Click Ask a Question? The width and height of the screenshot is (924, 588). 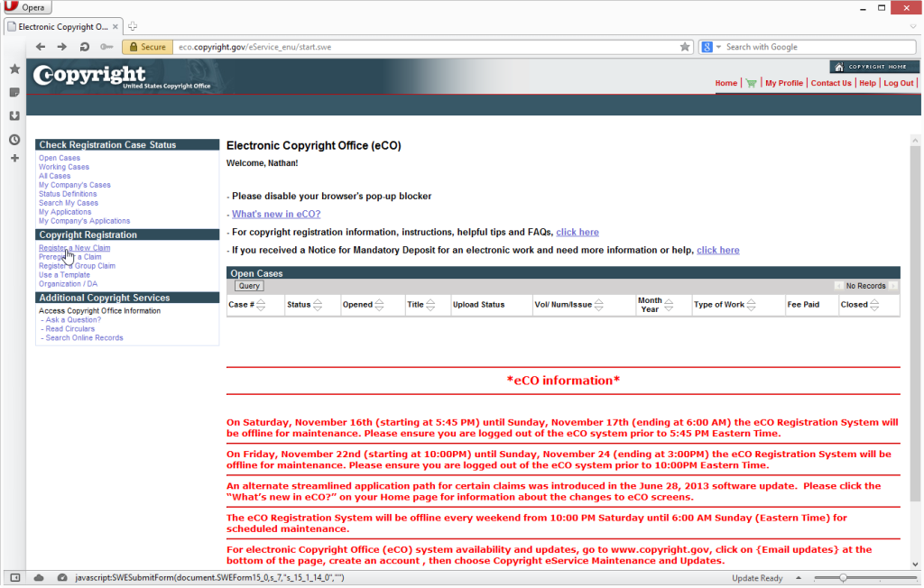click(73, 320)
